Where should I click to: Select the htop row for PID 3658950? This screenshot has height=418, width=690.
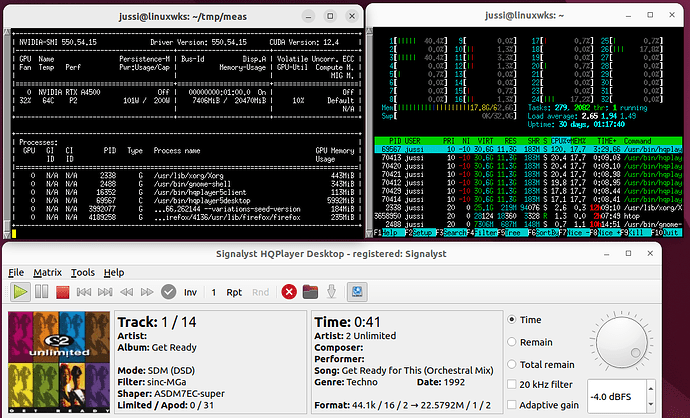point(529,216)
